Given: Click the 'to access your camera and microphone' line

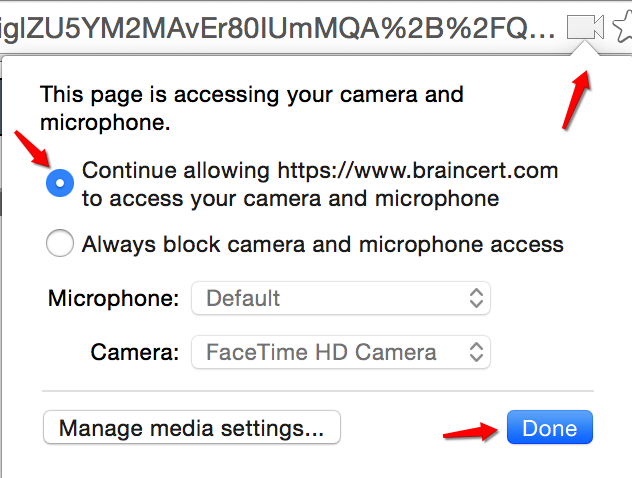Looking at the screenshot, I should point(291,199).
